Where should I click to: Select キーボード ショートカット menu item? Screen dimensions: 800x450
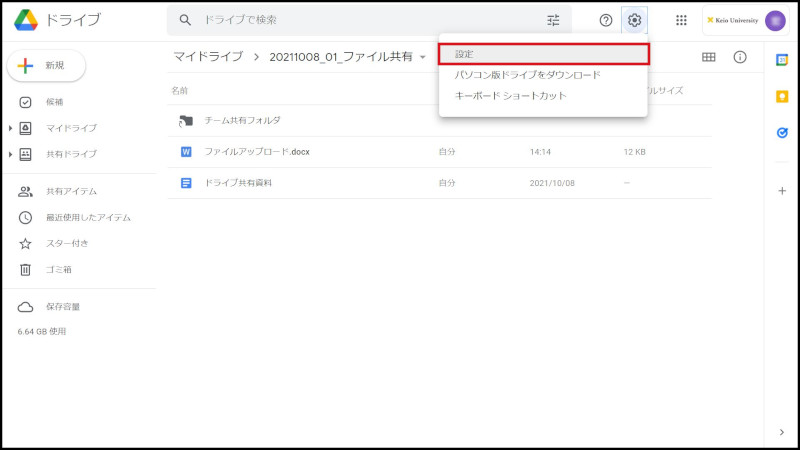510,96
